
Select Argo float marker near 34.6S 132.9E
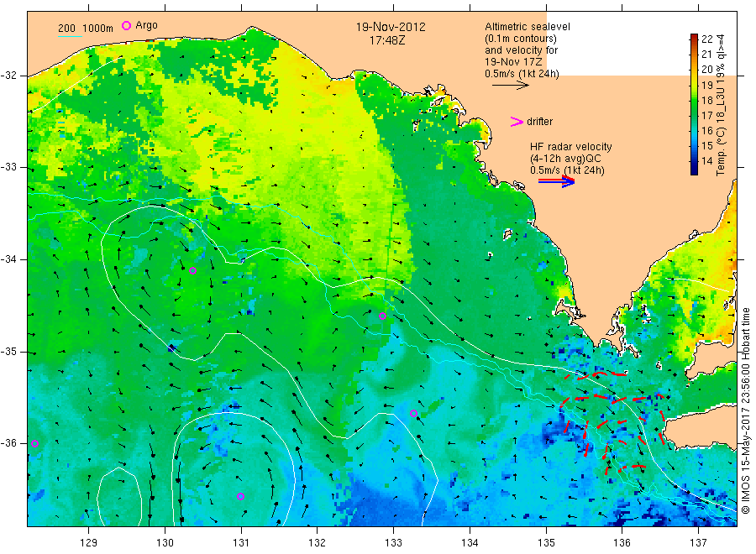pos(382,316)
